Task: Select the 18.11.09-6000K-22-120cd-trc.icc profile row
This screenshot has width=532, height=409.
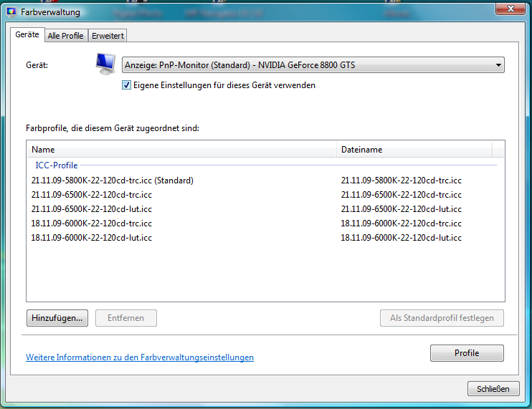Action: pos(92,223)
